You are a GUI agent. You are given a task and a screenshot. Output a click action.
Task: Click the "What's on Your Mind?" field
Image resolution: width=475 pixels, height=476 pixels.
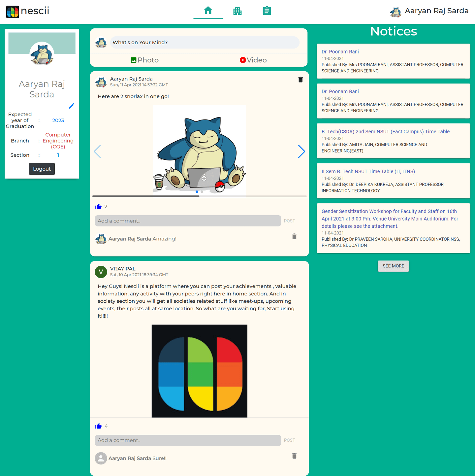[205, 42]
